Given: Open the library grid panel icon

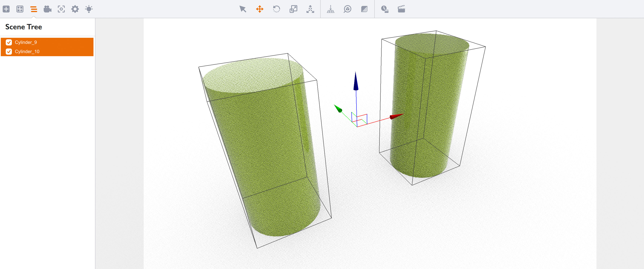Looking at the screenshot, I should point(20,9).
